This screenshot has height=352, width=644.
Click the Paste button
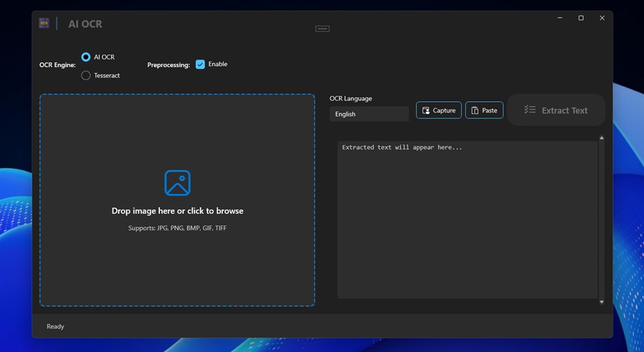484,110
